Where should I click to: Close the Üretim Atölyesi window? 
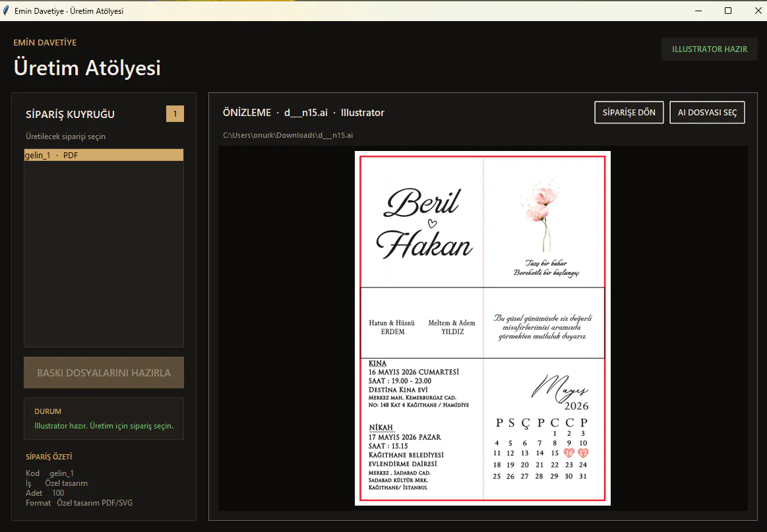point(758,11)
